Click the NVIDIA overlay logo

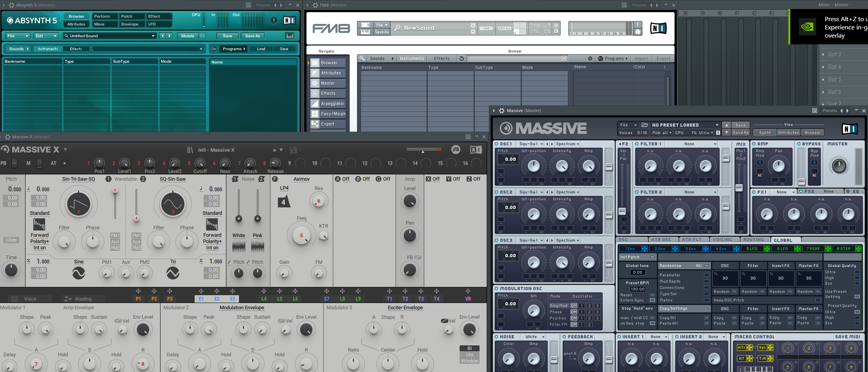(x=807, y=27)
